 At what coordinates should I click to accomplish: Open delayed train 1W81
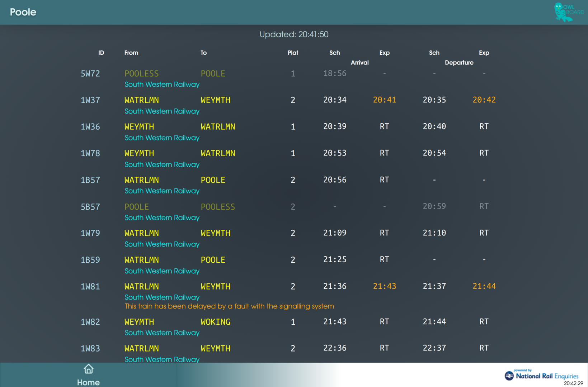(x=90, y=287)
